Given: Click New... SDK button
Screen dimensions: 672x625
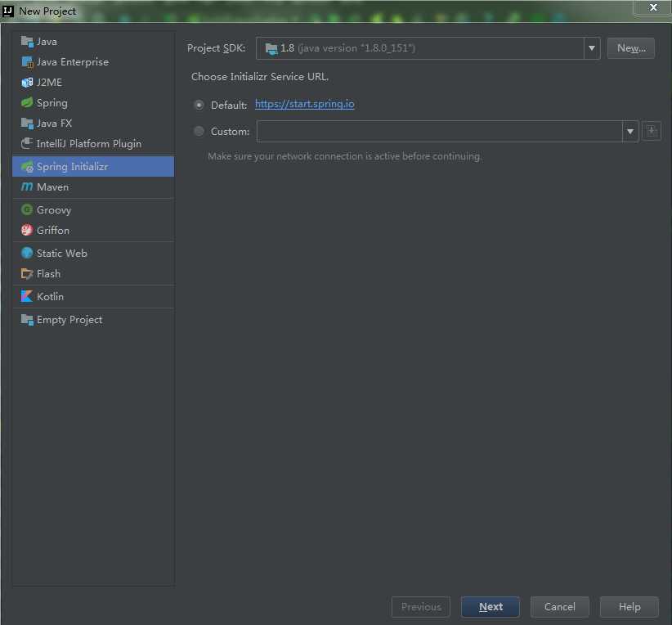Looking at the screenshot, I should pyautogui.click(x=631, y=48).
